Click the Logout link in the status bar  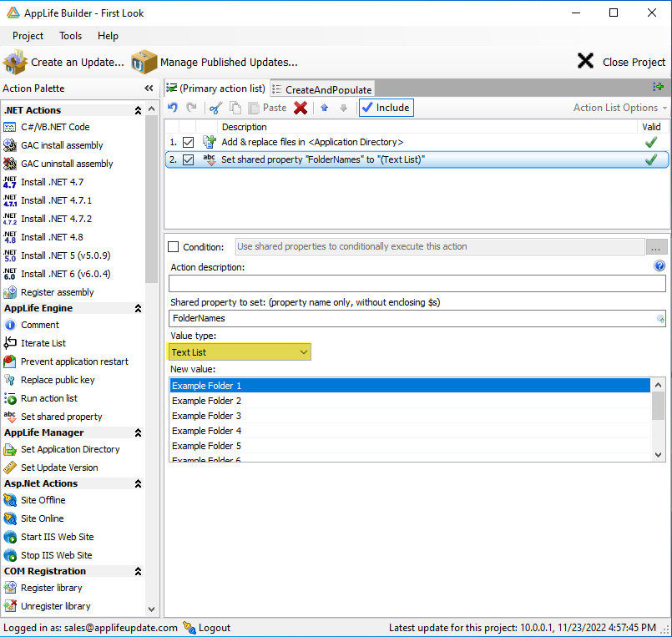click(207, 628)
